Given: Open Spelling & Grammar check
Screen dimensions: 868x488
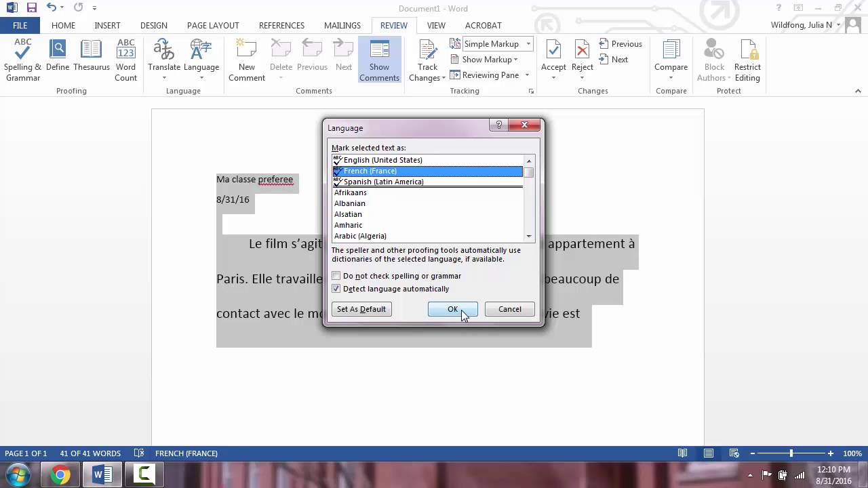Looking at the screenshot, I should pyautogui.click(x=22, y=60).
